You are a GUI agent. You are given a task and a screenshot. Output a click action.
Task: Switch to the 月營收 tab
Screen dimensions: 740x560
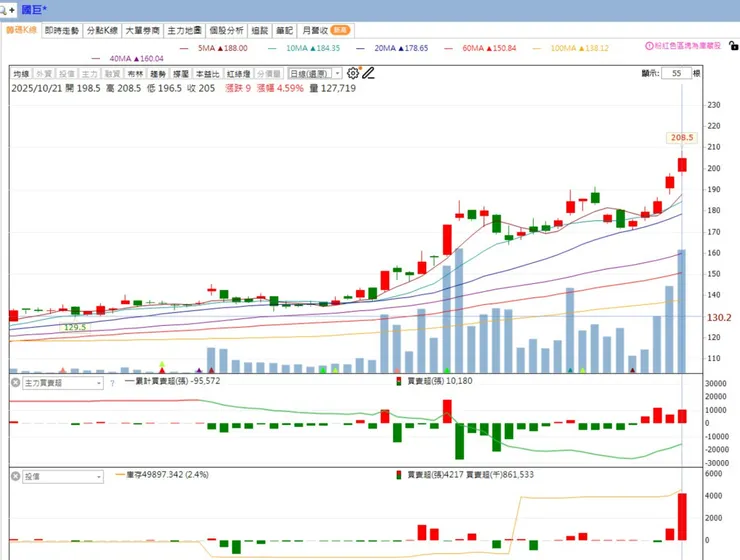326,31
